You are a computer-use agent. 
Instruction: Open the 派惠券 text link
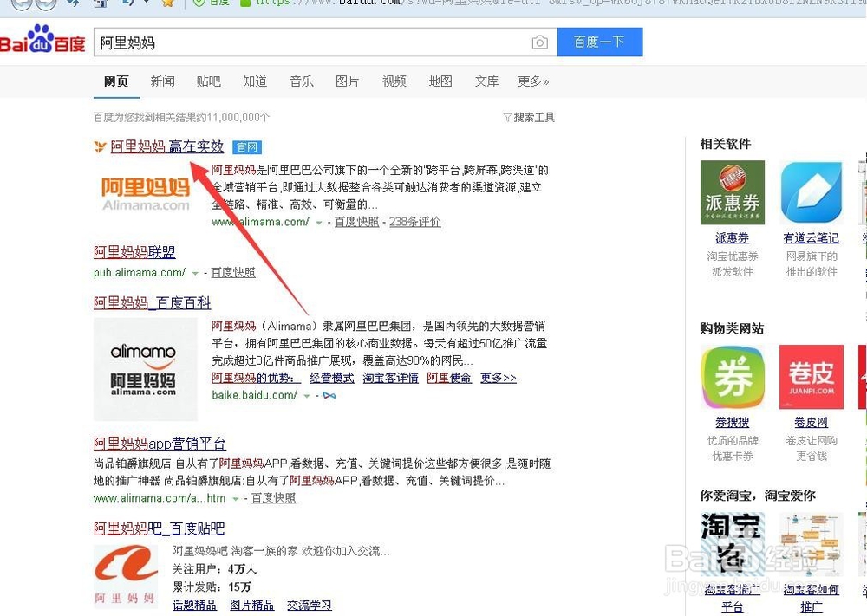[732, 238]
